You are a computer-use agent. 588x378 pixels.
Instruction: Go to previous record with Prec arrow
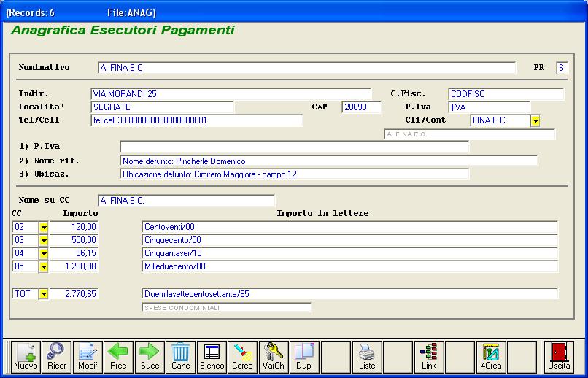point(118,357)
